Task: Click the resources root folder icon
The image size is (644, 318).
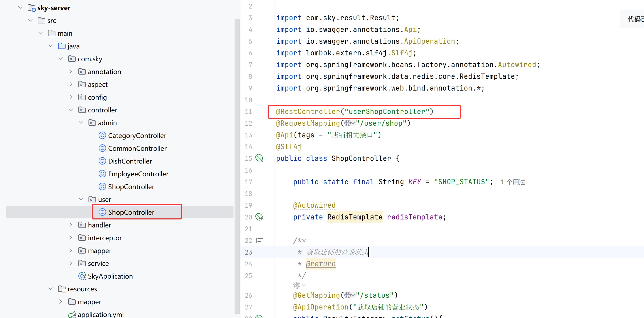Action: (x=62, y=289)
